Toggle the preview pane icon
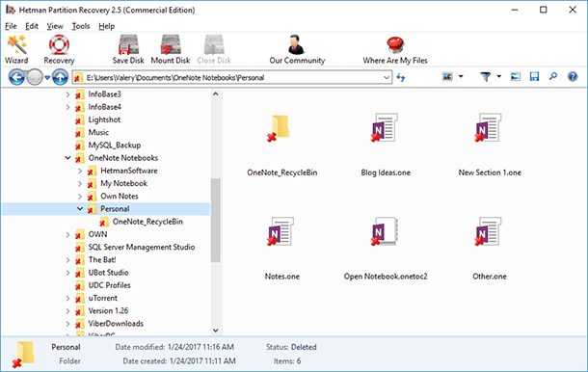 [516, 77]
